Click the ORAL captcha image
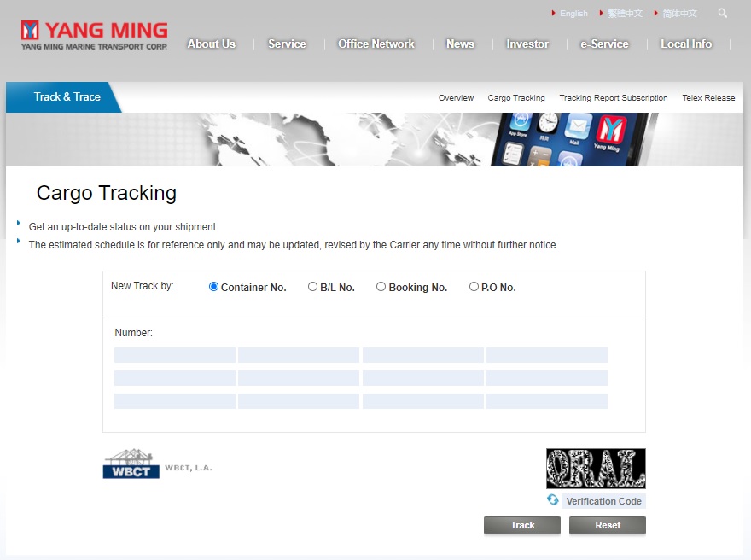751x560 pixels. (x=596, y=469)
